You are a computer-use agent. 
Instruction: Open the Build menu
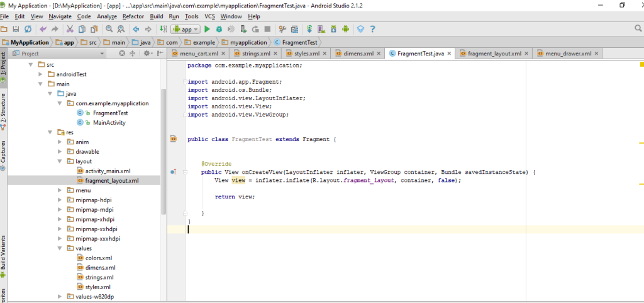click(157, 16)
